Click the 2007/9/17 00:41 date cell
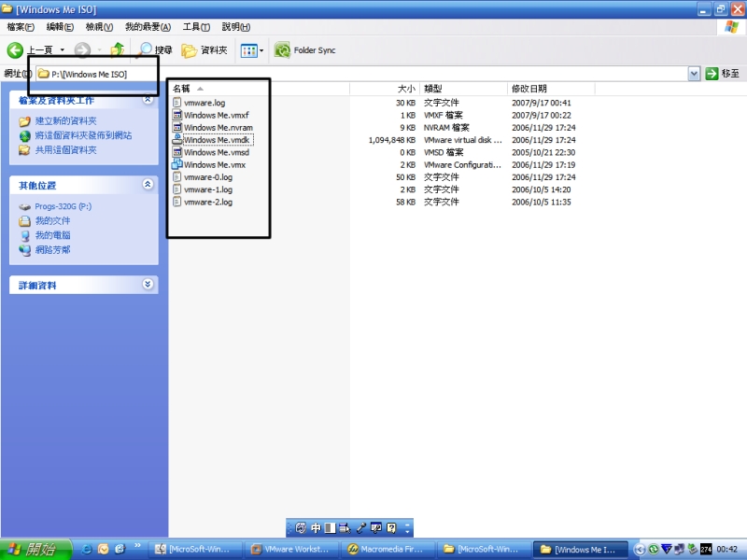Image resolution: width=747 pixels, height=560 pixels. [x=542, y=103]
